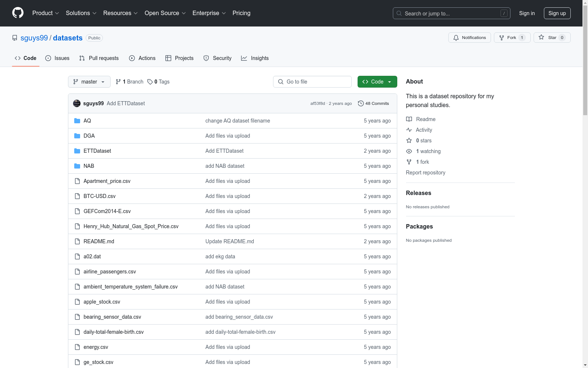Expand the Resources menu
Image resolution: width=588 pixels, height=368 pixels.
click(x=121, y=13)
